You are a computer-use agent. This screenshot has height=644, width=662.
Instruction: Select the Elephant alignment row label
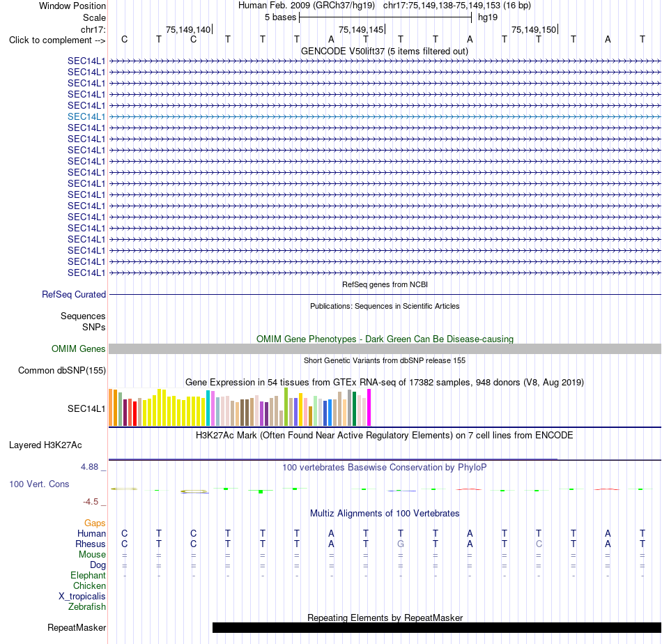(x=88, y=575)
